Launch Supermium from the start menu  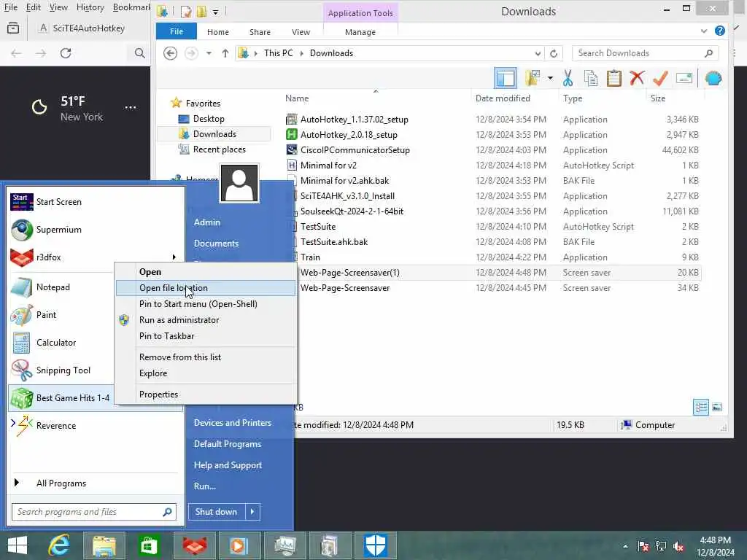tap(96, 230)
